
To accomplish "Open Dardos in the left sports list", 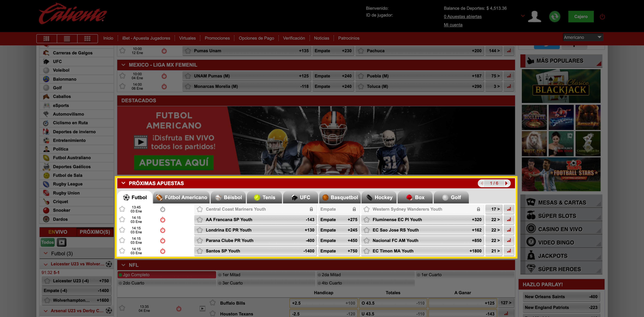I will (x=77, y=219).
